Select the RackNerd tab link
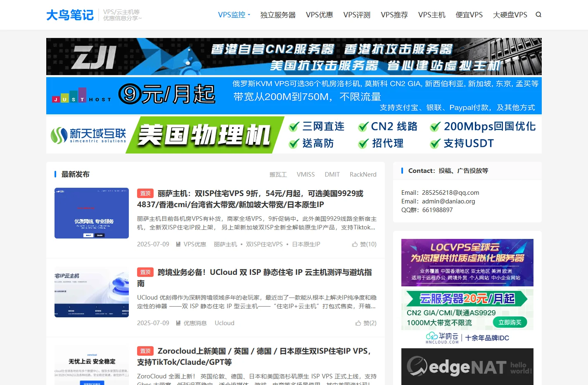Viewport: 588px width, 385px height. pos(363,175)
